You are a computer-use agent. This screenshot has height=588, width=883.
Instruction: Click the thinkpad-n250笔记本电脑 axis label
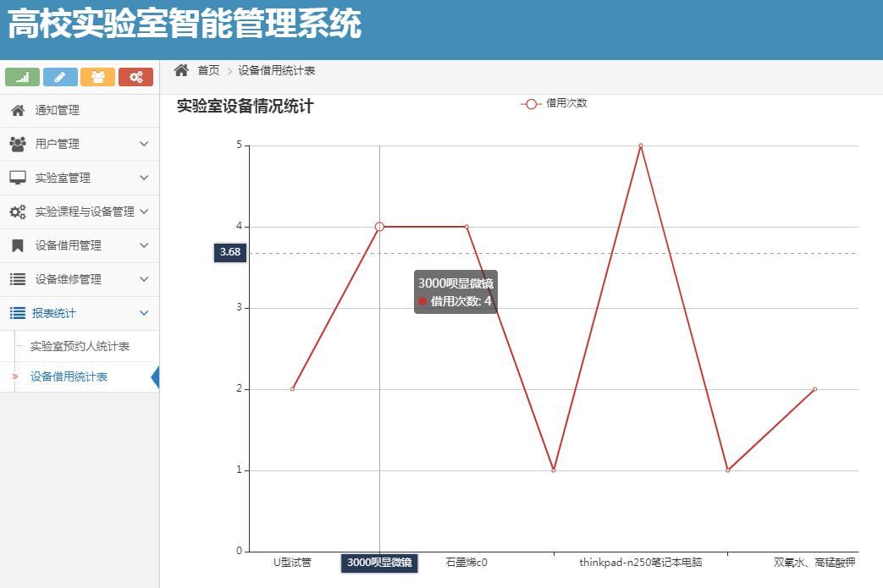pos(641,562)
